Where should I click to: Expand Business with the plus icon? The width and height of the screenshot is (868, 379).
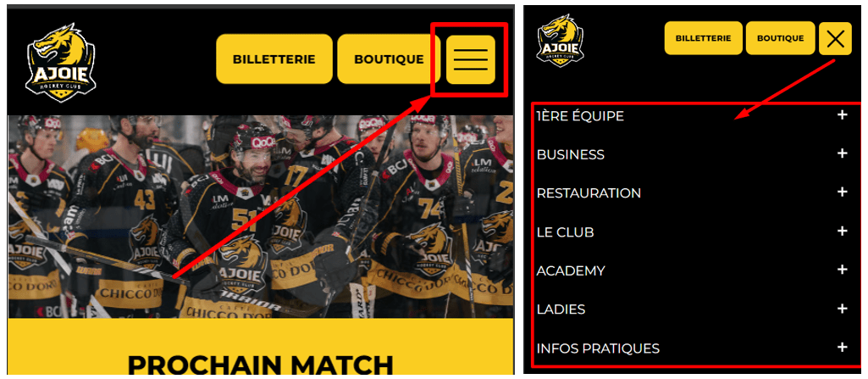(842, 153)
